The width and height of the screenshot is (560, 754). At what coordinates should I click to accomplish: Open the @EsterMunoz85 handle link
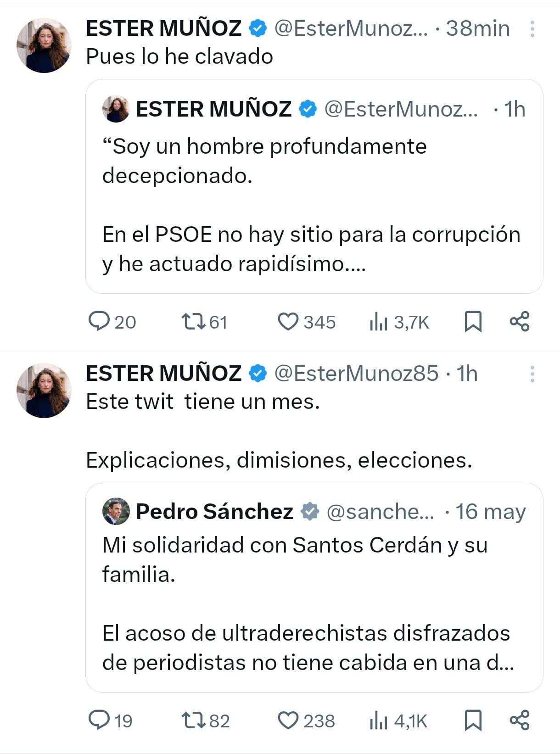(x=356, y=374)
